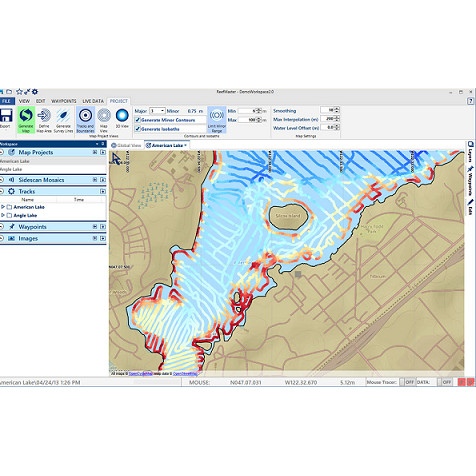
Task: Open the WAYPOINTS ribbon tab
Action: [64, 101]
